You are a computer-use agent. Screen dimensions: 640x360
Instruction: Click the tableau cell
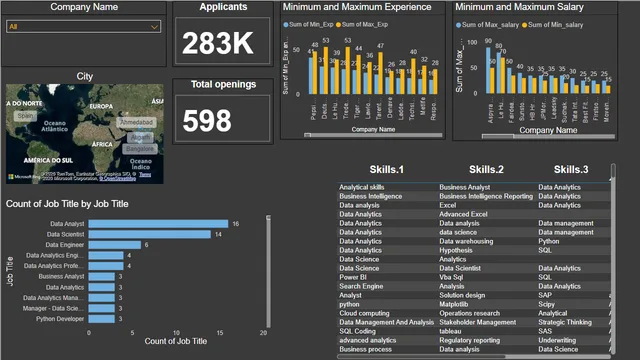pyautogui.click(x=450, y=331)
